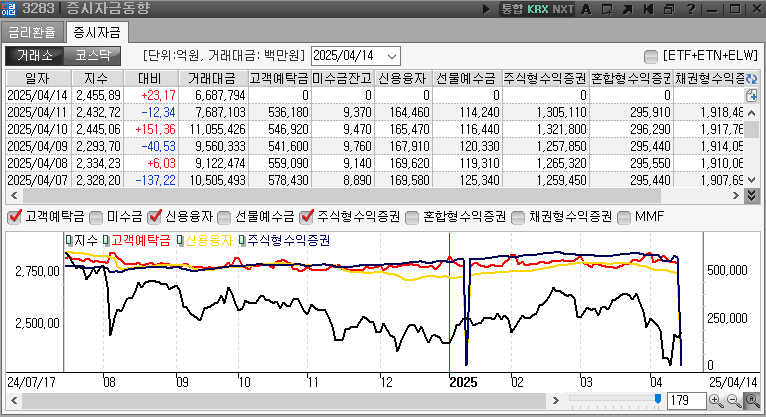The height and width of the screenshot is (417, 766).
Task: Click the +151,36 change value
Action: tap(155, 129)
